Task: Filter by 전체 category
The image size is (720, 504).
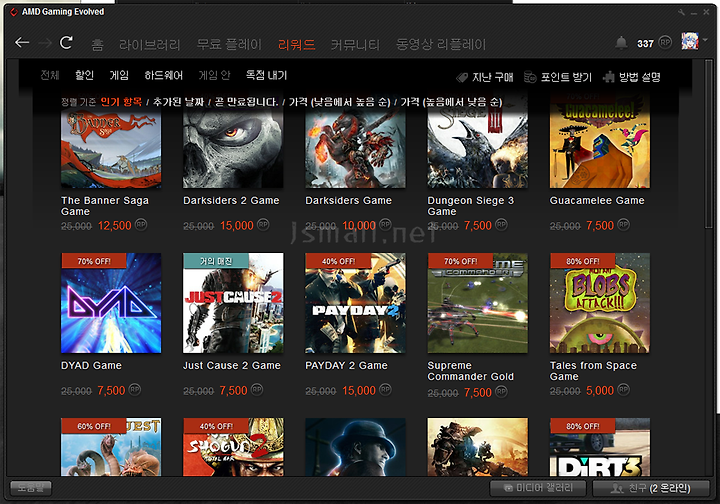Action: (50, 75)
